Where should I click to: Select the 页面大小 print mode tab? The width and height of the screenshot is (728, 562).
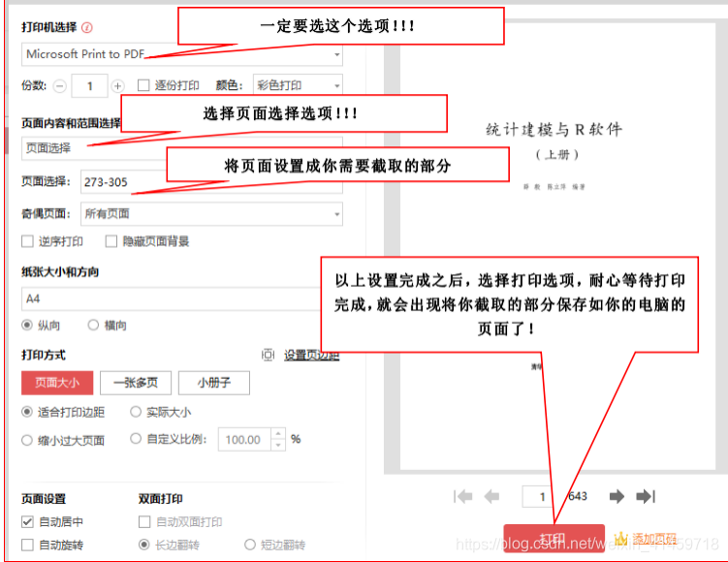click(x=57, y=383)
